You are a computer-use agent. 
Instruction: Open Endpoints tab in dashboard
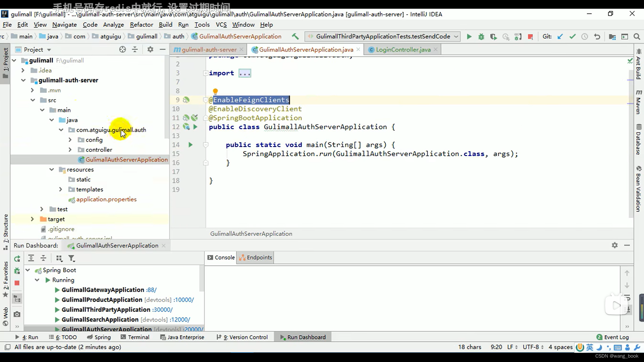(x=256, y=257)
